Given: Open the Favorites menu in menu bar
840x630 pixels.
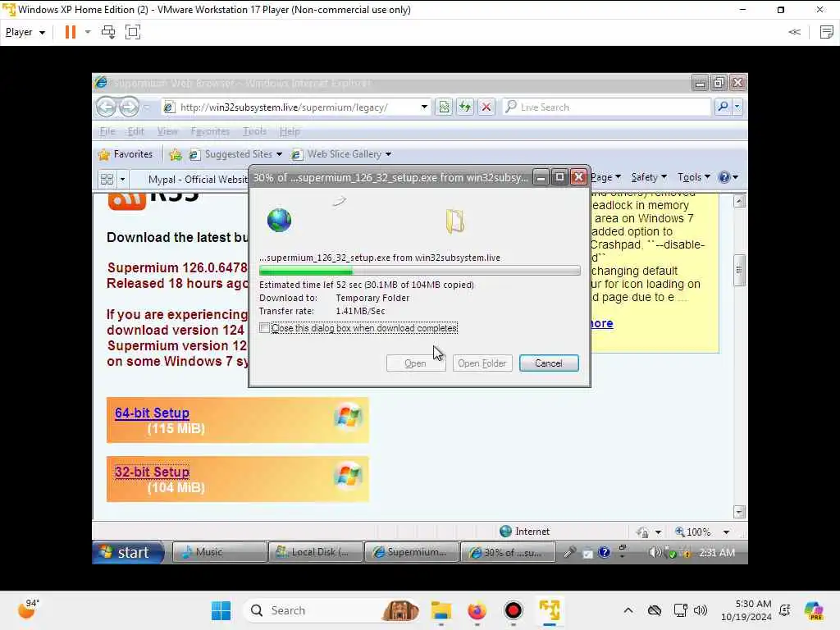Looking at the screenshot, I should tap(210, 131).
